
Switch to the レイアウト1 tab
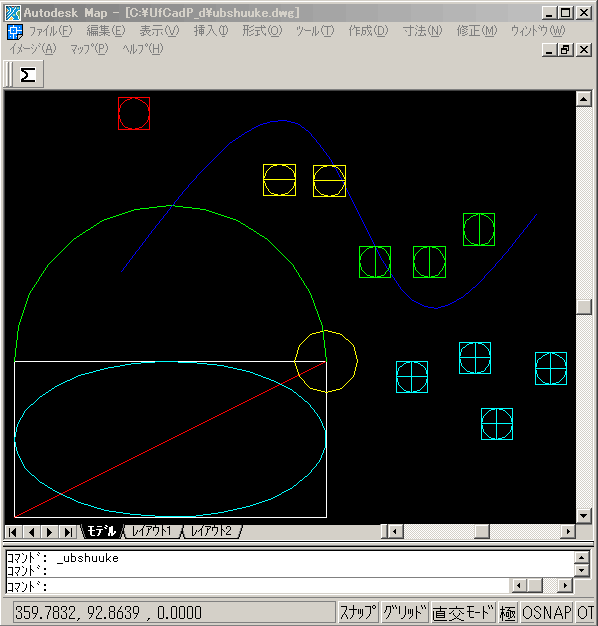pos(152,531)
